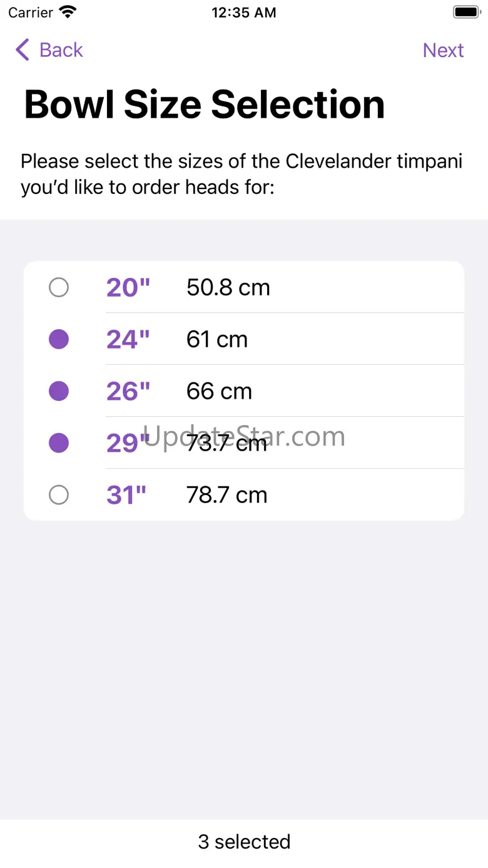The width and height of the screenshot is (488, 868).
Task: Tap the Next button
Action: click(443, 50)
